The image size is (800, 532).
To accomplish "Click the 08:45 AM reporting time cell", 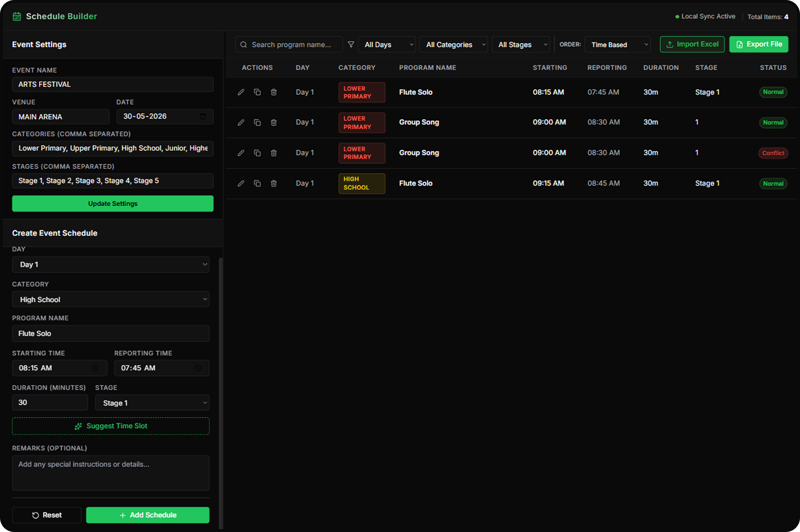I will click(603, 183).
